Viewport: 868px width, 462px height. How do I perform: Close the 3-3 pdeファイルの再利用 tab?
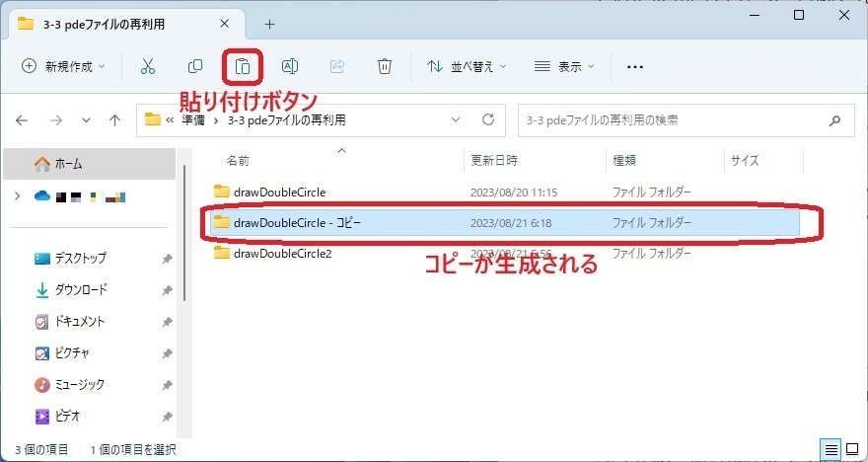click(224, 24)
